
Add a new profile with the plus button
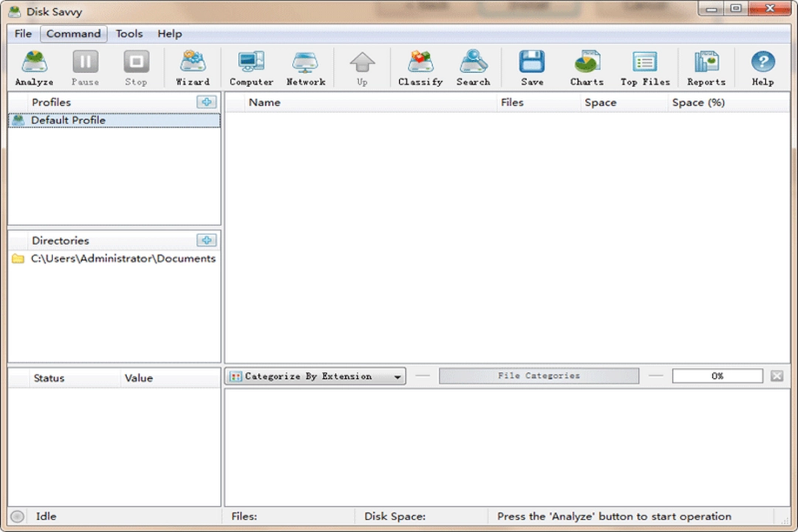pos(206,102)
